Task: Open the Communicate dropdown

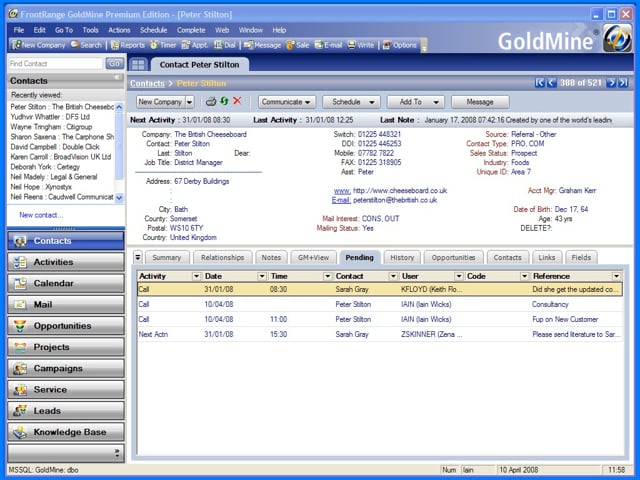Action: pyautogui.click(x=287, y=102)
